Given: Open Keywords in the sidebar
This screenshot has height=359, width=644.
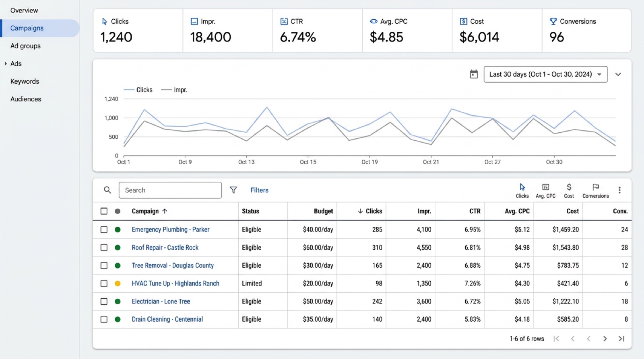Looking at the screenshot, I should [25, 81].
